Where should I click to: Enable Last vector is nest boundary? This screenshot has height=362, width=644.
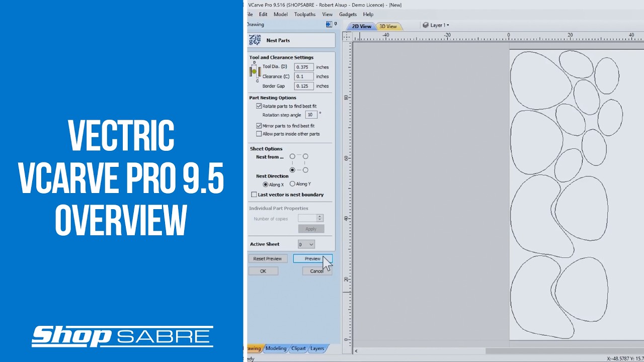[254, 195]
